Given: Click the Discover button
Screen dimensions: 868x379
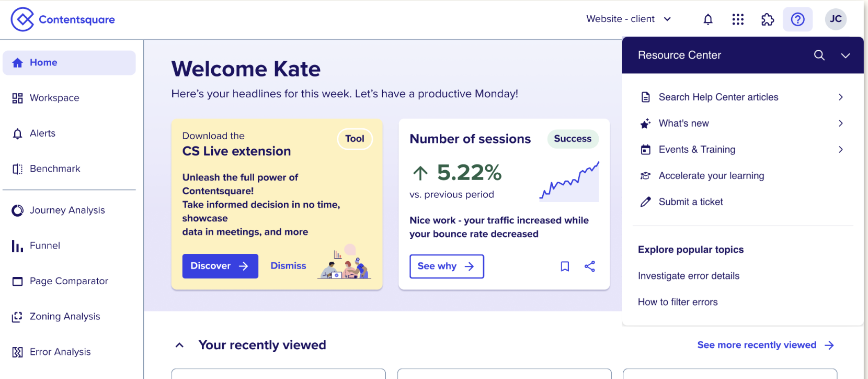Looking at the screenshot, I should pyautogui.click(x=220, y=266).
